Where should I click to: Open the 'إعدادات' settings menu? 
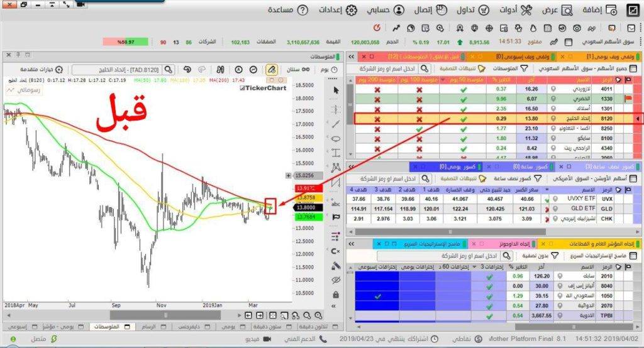[338, 10]
